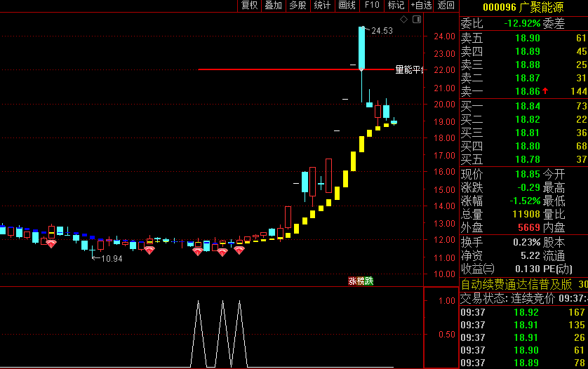
Task: Click the 买一 price 18.84
Action: click(528, 106)
